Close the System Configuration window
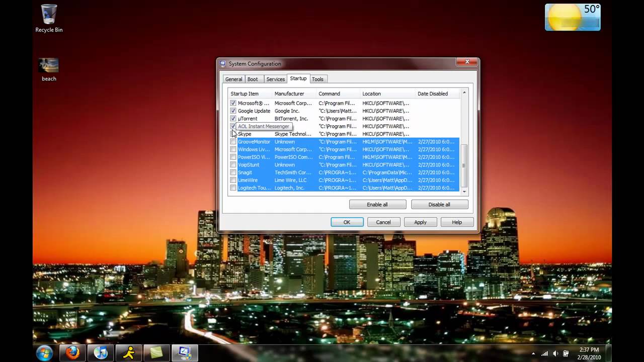 coord(467,62)
